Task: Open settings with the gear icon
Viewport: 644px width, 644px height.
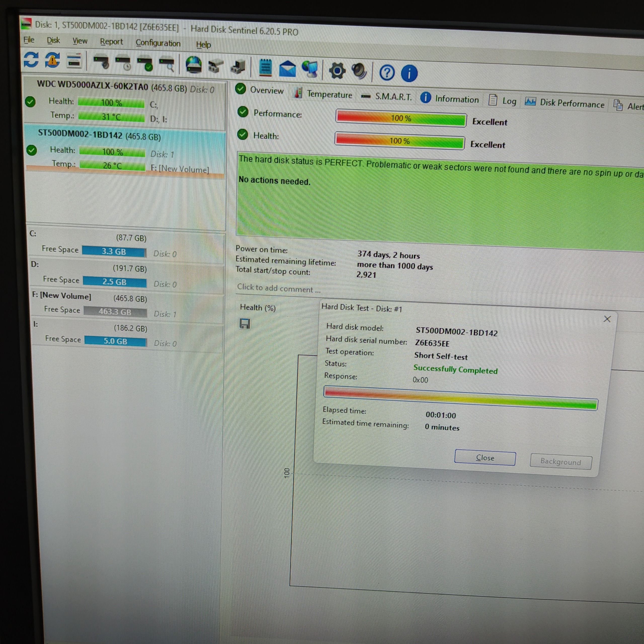Action: 337,71
